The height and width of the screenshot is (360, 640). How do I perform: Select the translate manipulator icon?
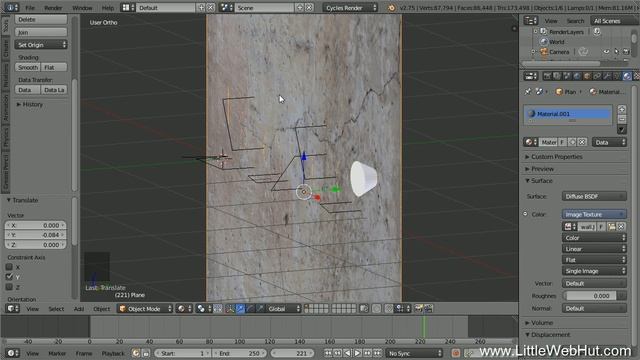pyautogui.click(x=240, y=309)
